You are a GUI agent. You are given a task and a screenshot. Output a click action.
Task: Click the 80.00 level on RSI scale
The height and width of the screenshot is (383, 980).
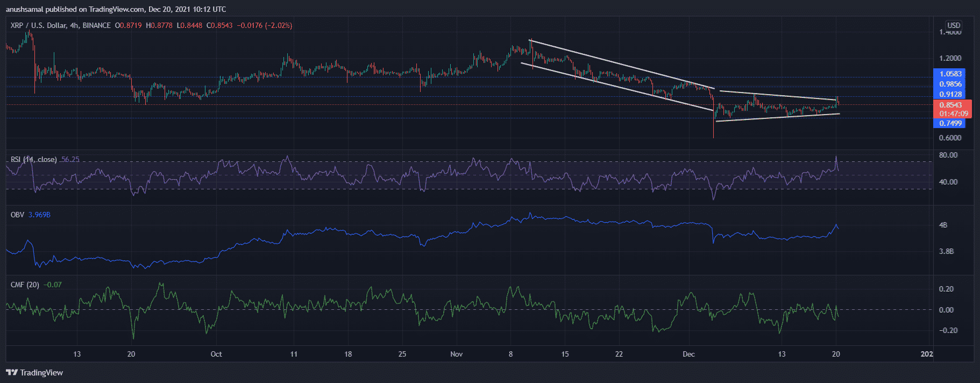[x=948, y=155]
